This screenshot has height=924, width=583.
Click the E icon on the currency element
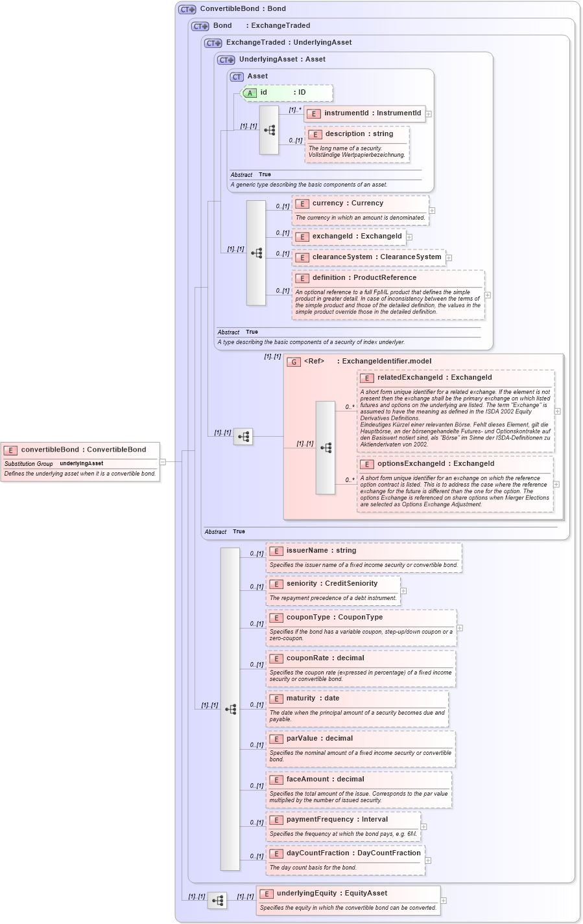pos(301,203)
